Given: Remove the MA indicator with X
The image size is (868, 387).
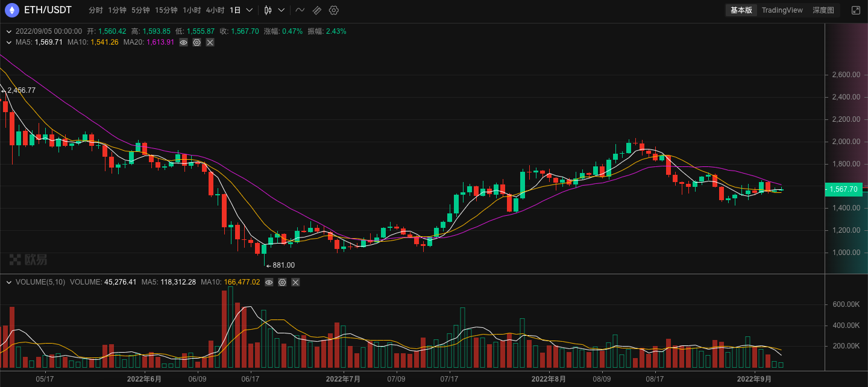Looking at the screenshot, I should [x=210, y=42].
